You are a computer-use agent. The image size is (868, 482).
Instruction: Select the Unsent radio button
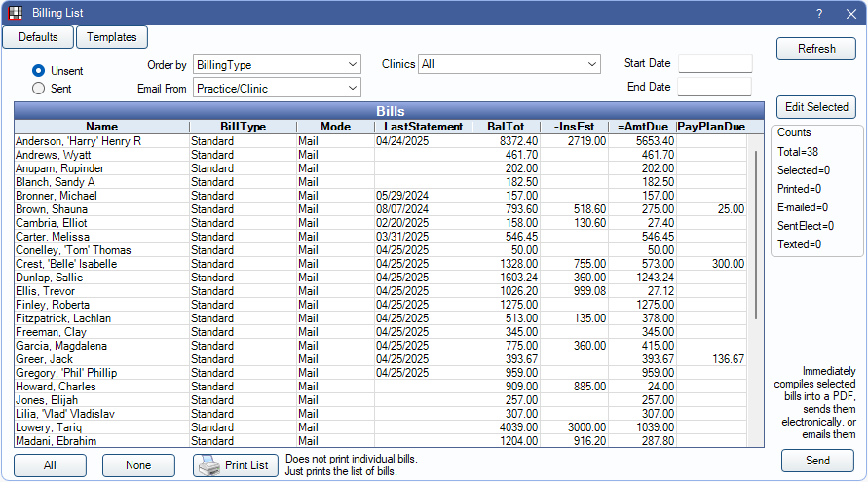tap(39, 71)
